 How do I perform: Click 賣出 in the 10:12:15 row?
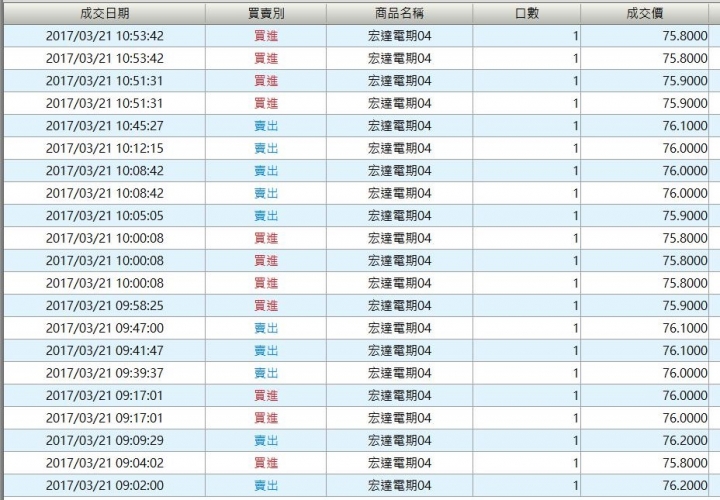tap(266, 148)
